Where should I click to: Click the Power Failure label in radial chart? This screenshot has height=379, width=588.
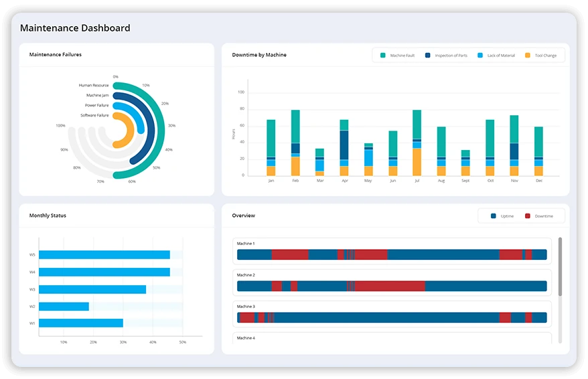tap(96, 105)
